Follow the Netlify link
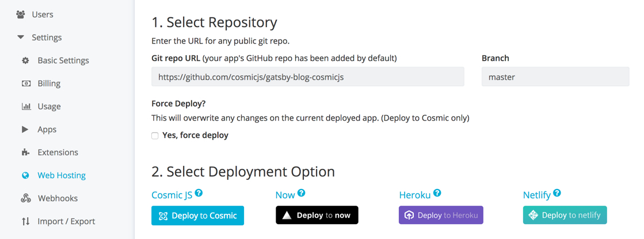Viewport: 644px width, 239px height. click(x=537, y=195)
